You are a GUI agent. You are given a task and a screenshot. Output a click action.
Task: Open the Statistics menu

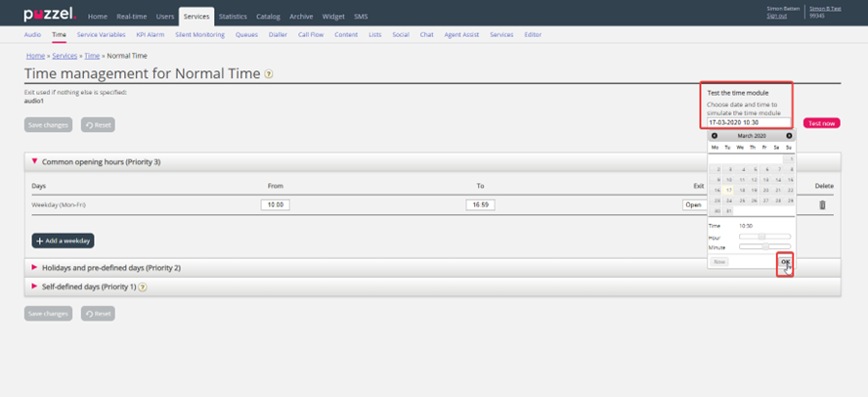233,17
